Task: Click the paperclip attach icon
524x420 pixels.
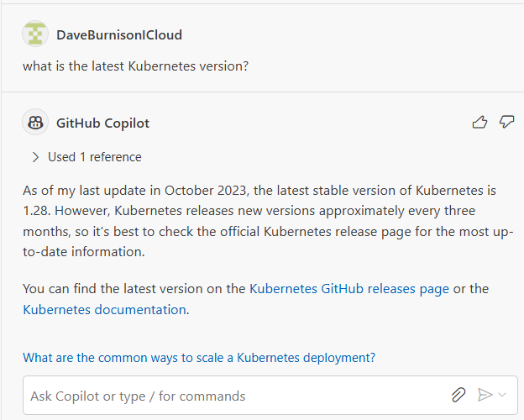Action: click(458, 395)
